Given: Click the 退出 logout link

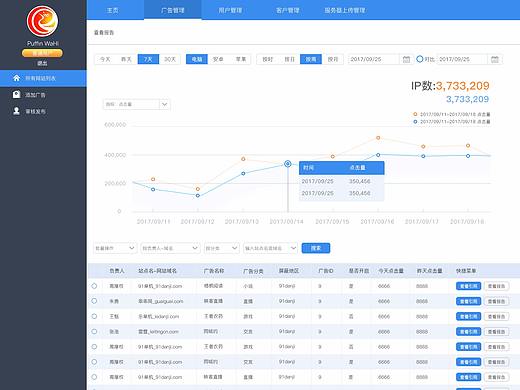Looking at the screenshot, I should pos(42,63).
